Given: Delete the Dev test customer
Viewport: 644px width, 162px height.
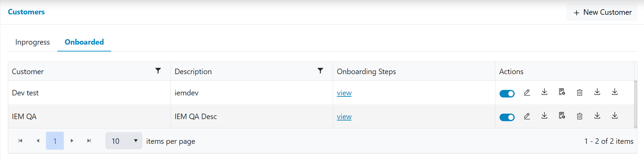Looking at the screenshot, I should click(x=579, y=92).
